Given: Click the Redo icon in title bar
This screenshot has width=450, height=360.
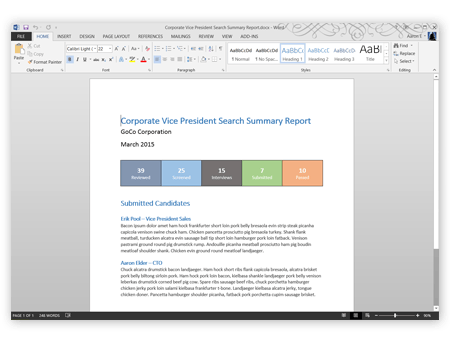Looking at the screenshot, I should [48, 27].
